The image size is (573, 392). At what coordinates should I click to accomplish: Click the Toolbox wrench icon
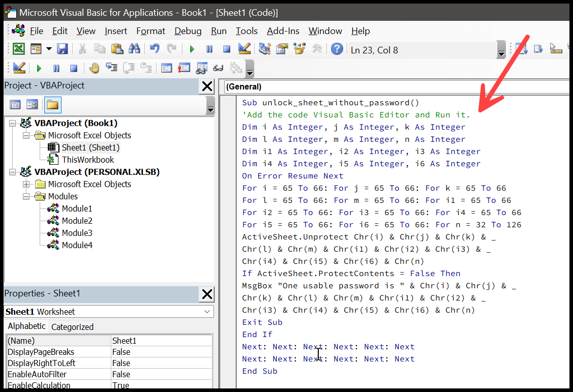(x=317, y=49)
